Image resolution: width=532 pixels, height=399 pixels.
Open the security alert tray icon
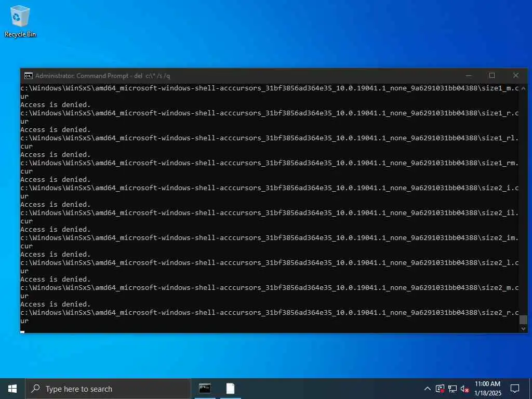click(x=440, y=389)
